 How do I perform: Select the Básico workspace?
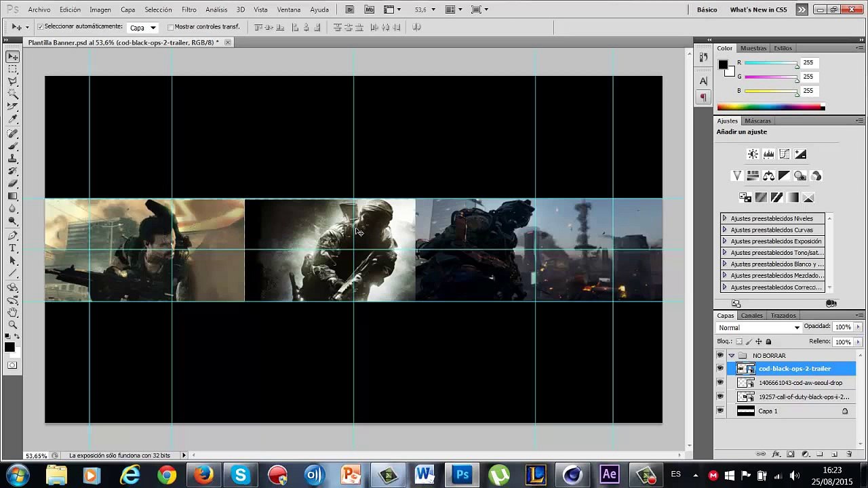click(x=707, y=9)
